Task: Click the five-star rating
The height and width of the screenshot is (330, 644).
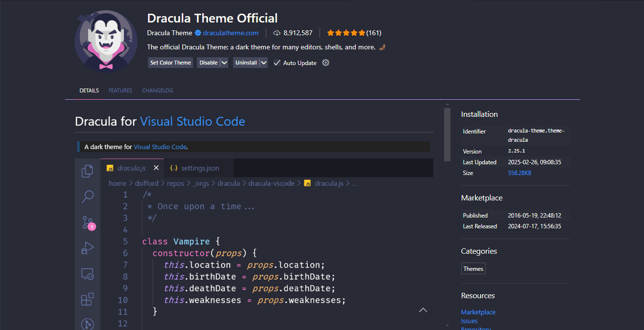Action: coord(346,33)
